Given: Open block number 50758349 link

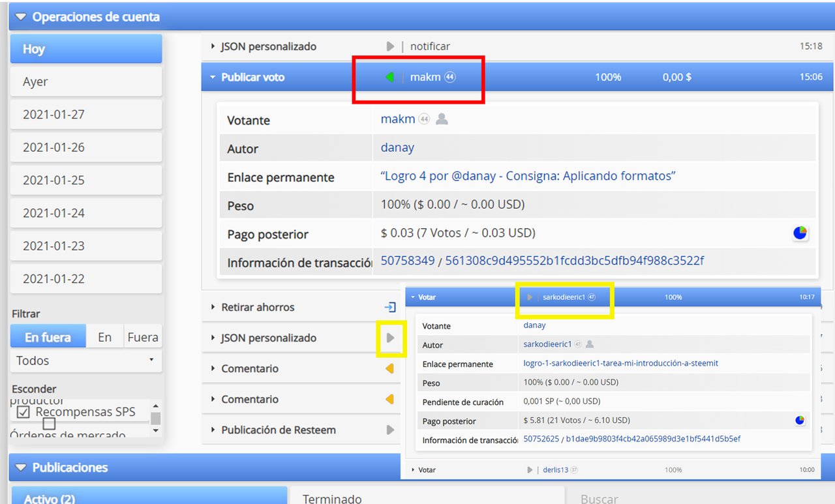Looking at the screenshot, I should point(408,261).
